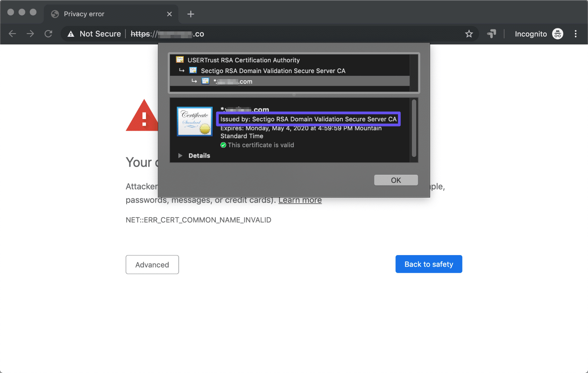The height and width of the screenshot is (373, 588).
Task: Click the green valid certificate checkmark icon
Action: tap(223, 145)
